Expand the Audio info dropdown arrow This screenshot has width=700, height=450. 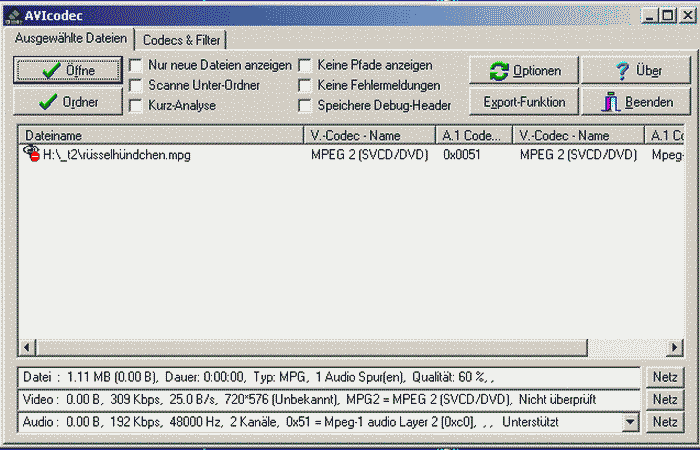(x=629, y=423)
